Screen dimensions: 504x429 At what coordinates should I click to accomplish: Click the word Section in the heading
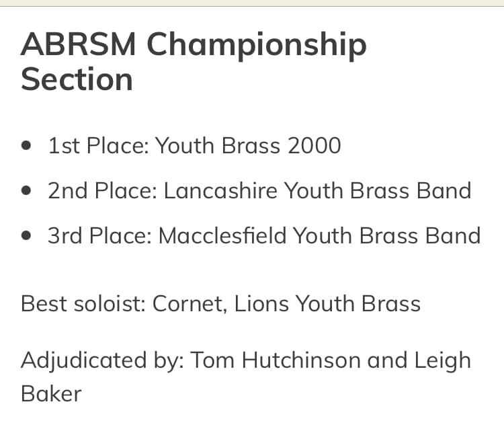[77, 79]
